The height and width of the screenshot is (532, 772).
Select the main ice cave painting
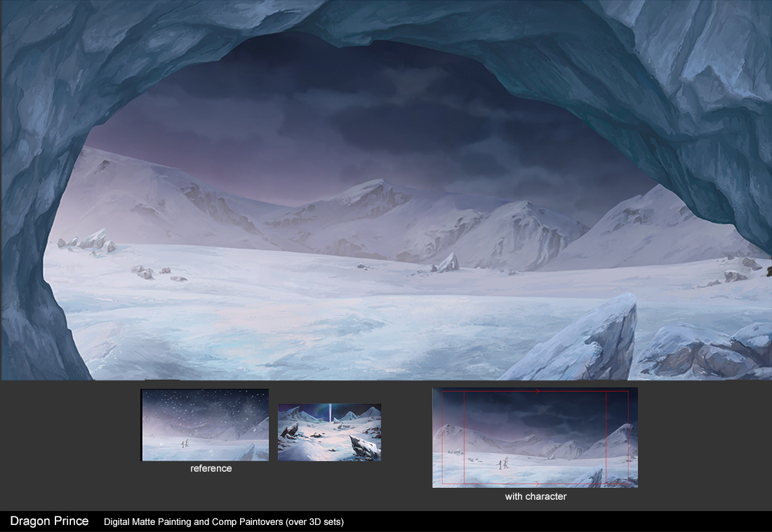point(386,190)
